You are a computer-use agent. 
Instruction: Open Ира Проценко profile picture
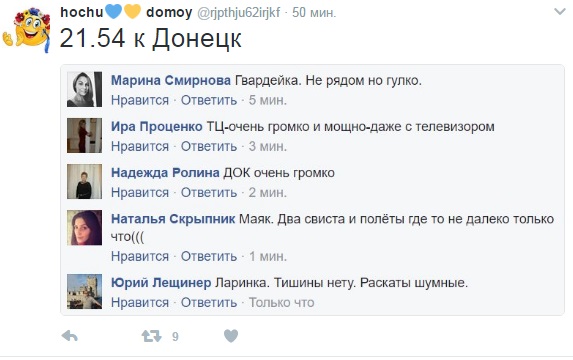click(84, 135)
